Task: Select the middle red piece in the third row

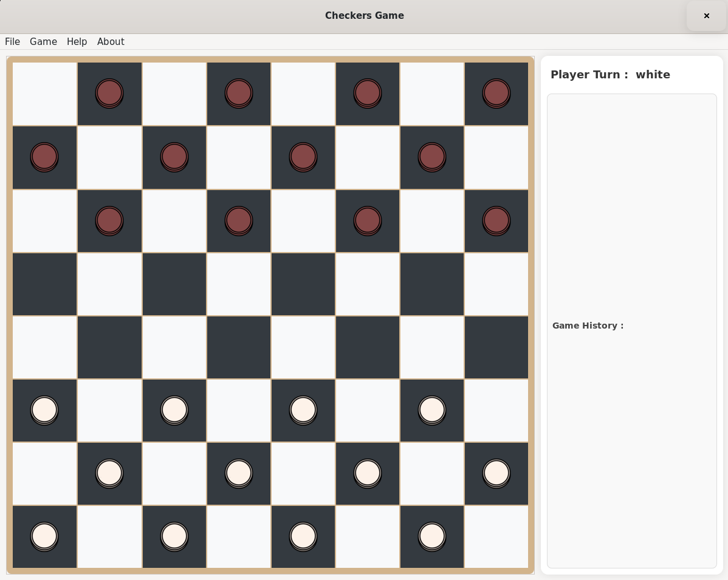Action: [x=239, y=220]
